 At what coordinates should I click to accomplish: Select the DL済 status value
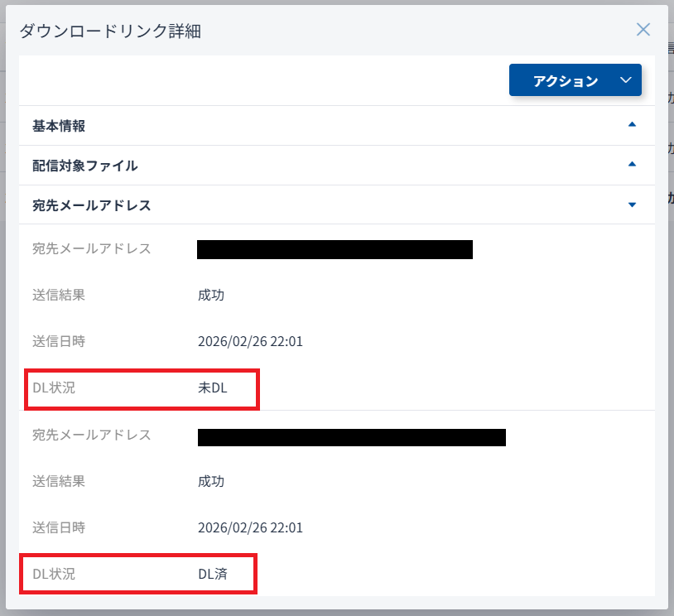[212, 573]
